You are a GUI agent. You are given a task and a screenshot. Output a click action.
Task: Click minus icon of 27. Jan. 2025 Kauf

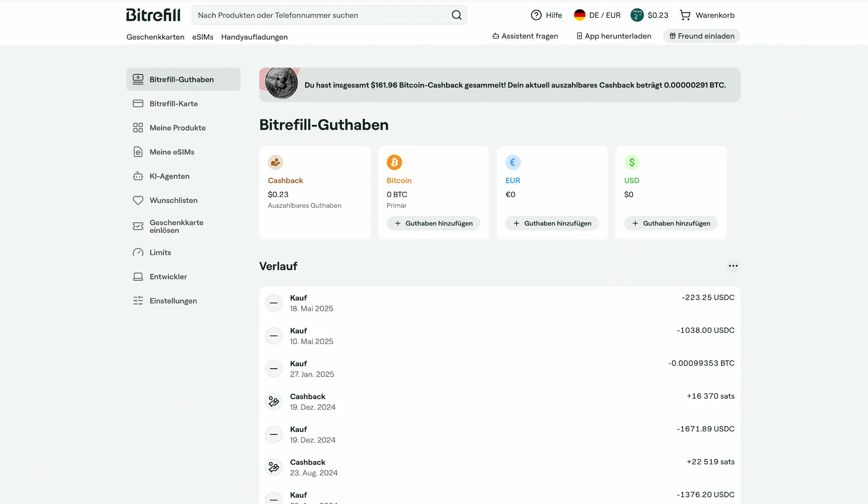pyautogui.click(x=274, y=368)
